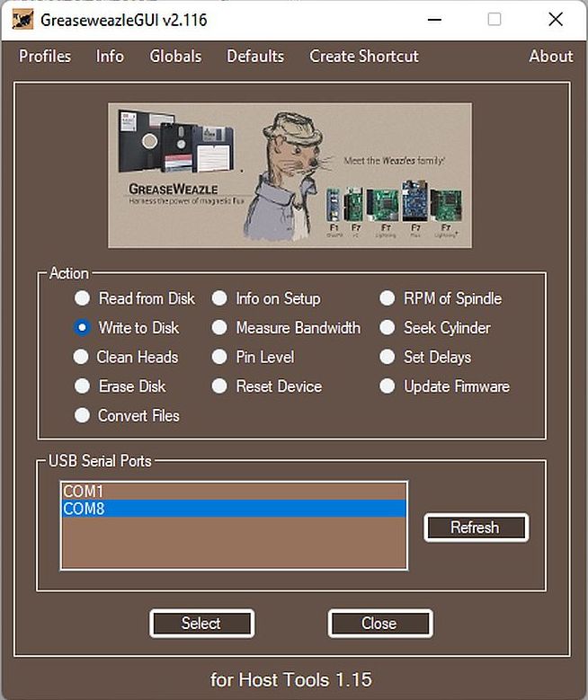Refresh the USB serial ports list
The height and width of the screenshot is (700, 588).
(x=475, y=527)
